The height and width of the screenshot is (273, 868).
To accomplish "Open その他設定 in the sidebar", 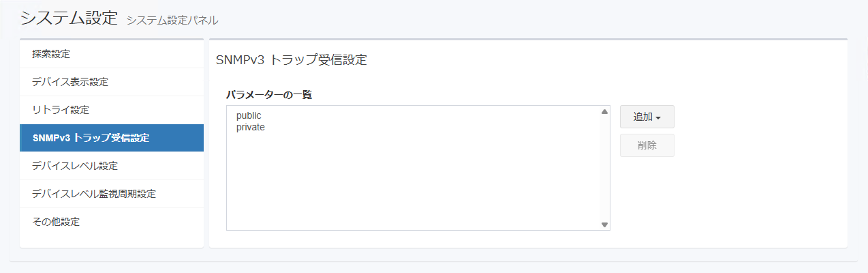I will click(x=112, y=222).
